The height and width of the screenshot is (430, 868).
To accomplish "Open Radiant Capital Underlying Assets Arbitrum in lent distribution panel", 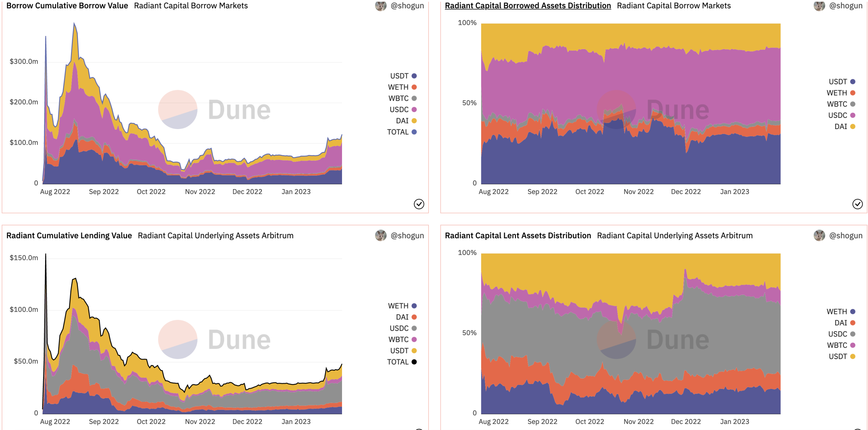I will point(674,235).
